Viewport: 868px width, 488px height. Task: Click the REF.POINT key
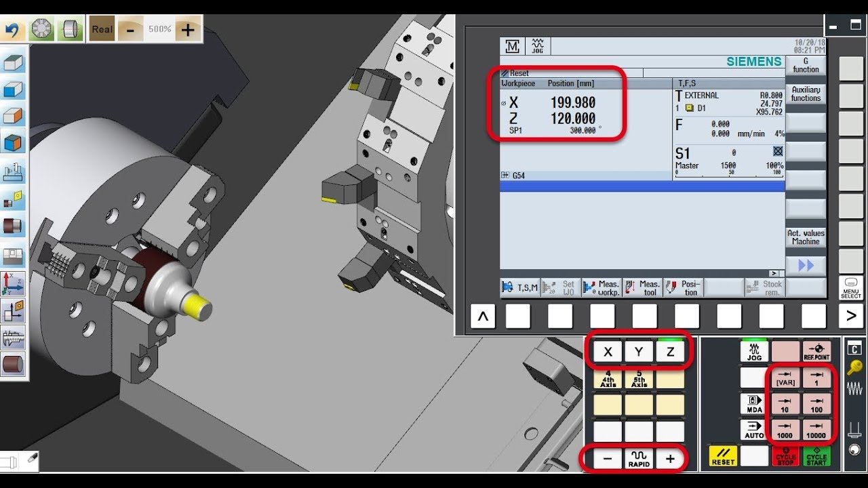pyautogui.click(x=816, y=351)
